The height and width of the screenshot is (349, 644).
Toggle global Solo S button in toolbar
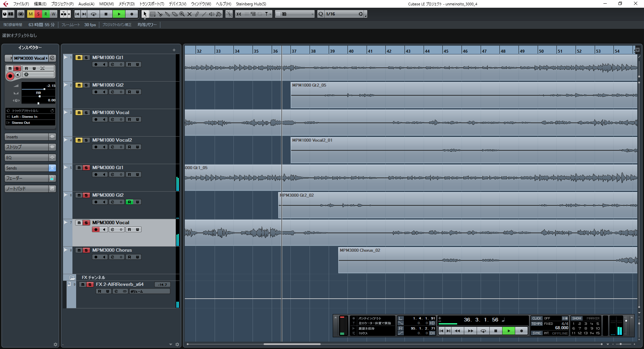pos(38,14)
